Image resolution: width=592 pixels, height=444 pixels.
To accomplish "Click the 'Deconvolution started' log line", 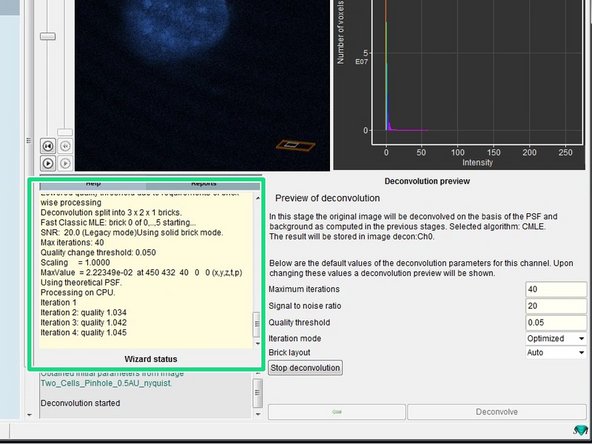I will [80, 403].
